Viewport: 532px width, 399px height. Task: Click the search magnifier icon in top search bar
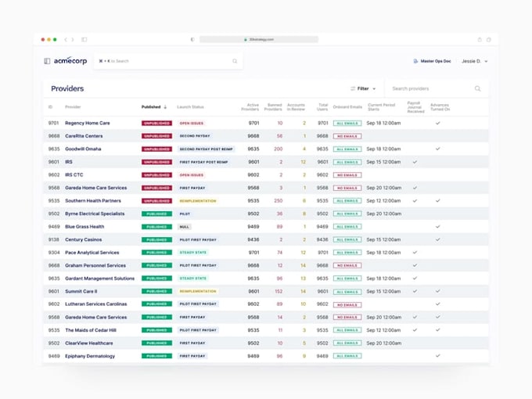coord(235,61)
